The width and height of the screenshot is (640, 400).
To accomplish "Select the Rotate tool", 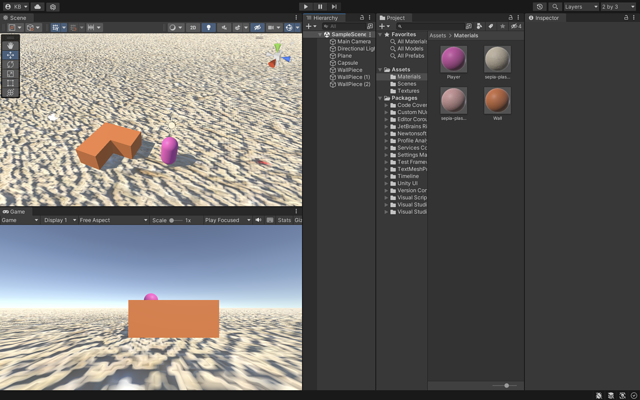I will point(11,64).
